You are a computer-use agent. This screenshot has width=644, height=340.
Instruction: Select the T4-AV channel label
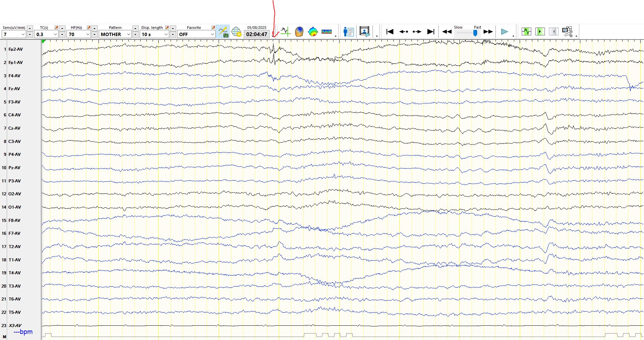[x=14, y=273]
